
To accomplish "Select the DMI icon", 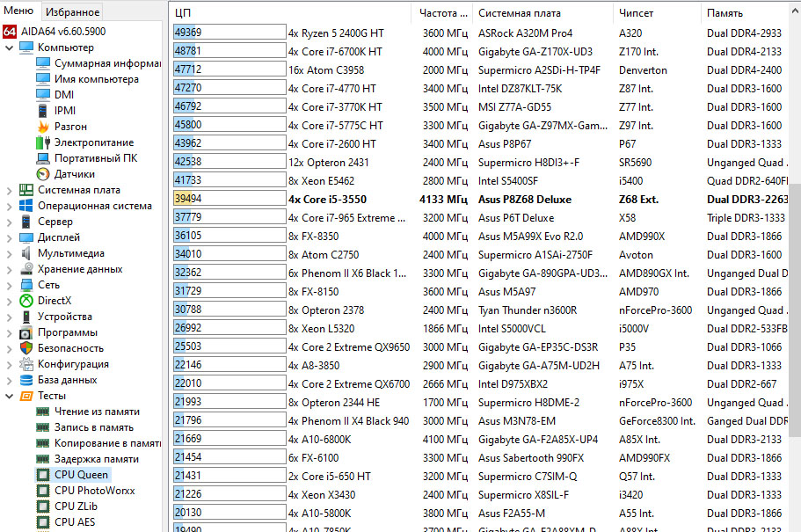I will tap(43, 95).
